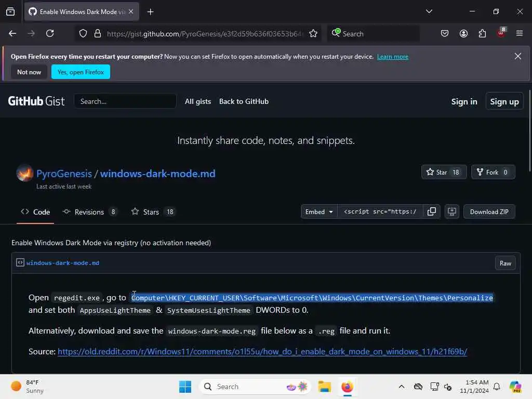Open Copilot preview icon in taskbar
The height and width of the screenshot is (399, 532).
tap(515, 387)
